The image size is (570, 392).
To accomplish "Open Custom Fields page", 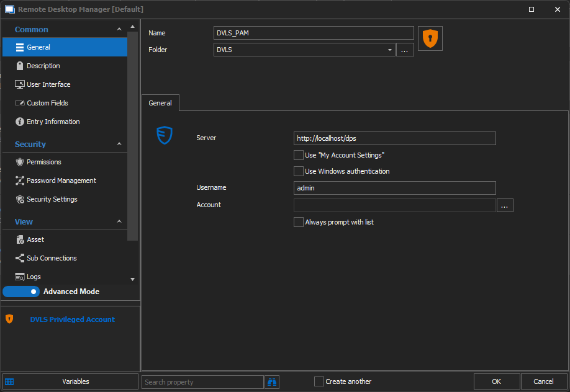I will pos(47,103).
